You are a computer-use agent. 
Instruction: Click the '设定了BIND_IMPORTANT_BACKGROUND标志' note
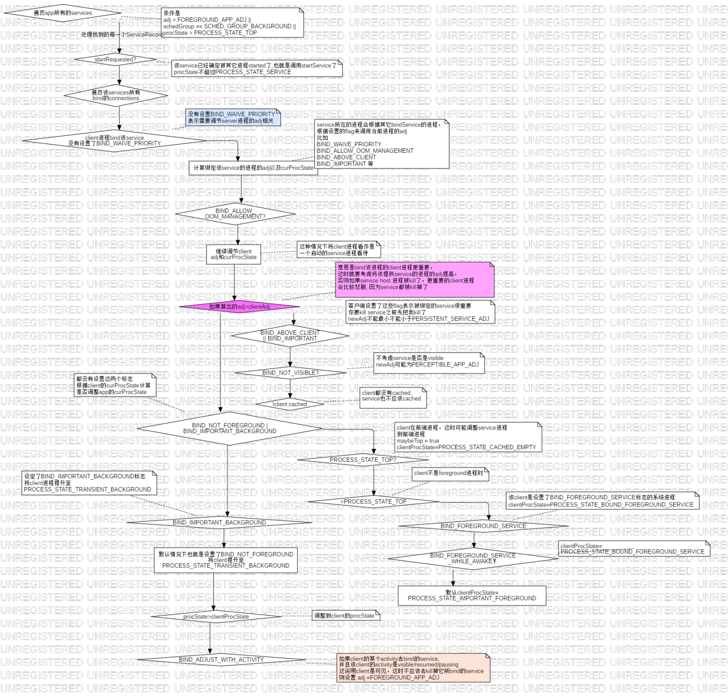click(x=89, y=483)
